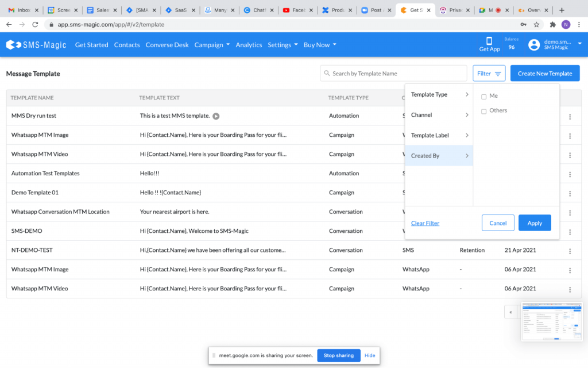This screenshot has width=588, height=368.
Task: Open the Buy Now dropdown
Action: [x=320, y=45]
